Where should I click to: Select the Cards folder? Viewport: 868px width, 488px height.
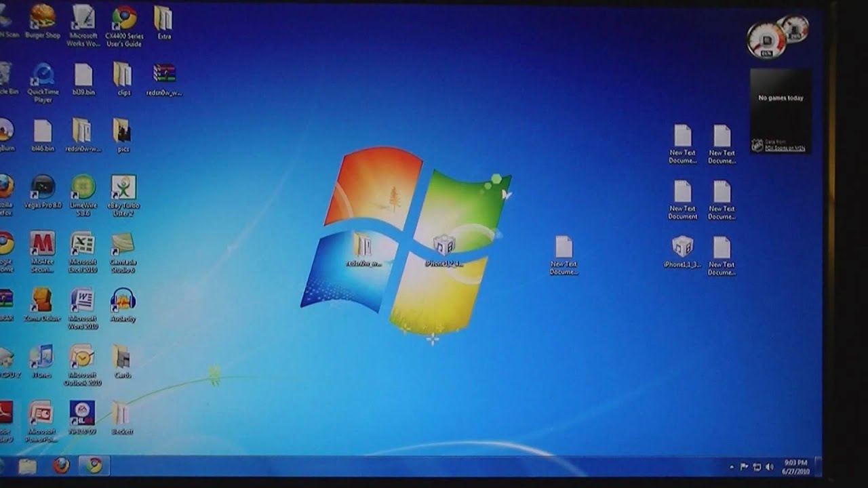123,361
